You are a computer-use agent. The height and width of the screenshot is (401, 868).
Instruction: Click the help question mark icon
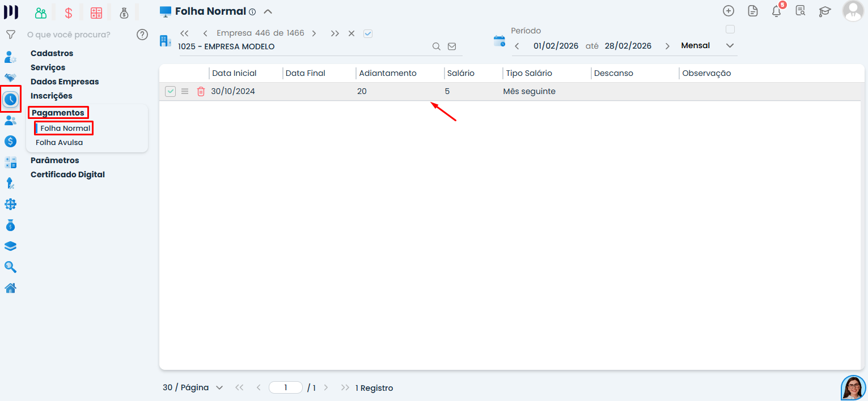[x=142, y=35]
